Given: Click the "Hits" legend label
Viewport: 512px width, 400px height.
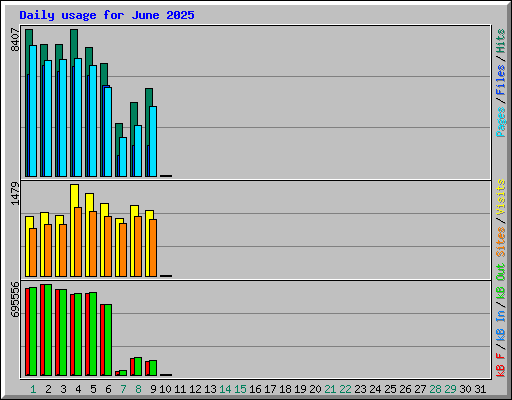Looking at the screenshot, I should pyautogui.click(x=501, y=41).
